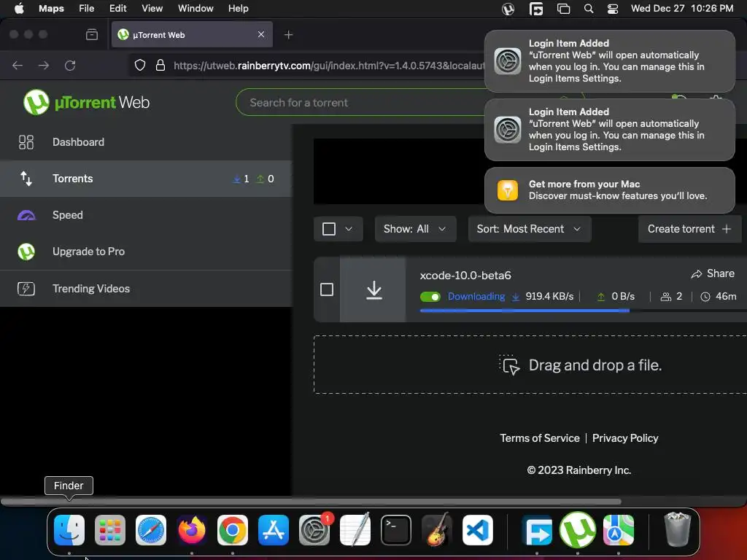747x560 pixels.
Task: Open System Settings from the Dock
Action: 314,530
